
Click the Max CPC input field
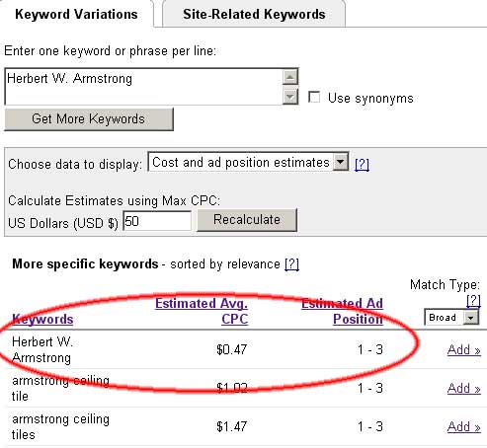point(157,221)
